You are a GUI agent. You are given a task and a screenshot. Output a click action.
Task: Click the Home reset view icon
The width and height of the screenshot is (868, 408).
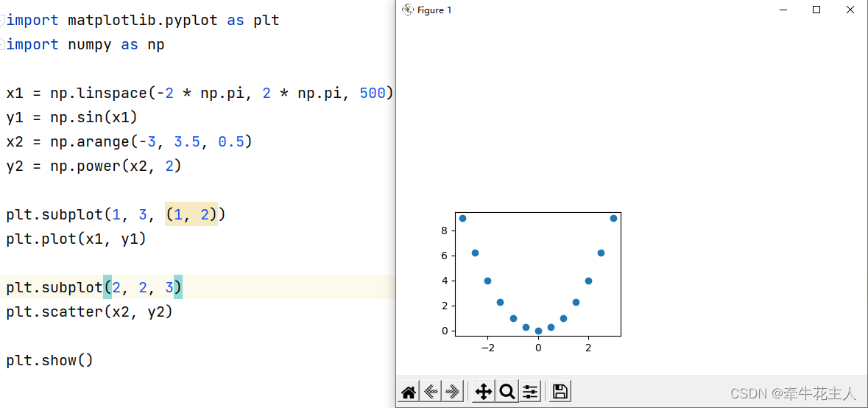[409, 392]
